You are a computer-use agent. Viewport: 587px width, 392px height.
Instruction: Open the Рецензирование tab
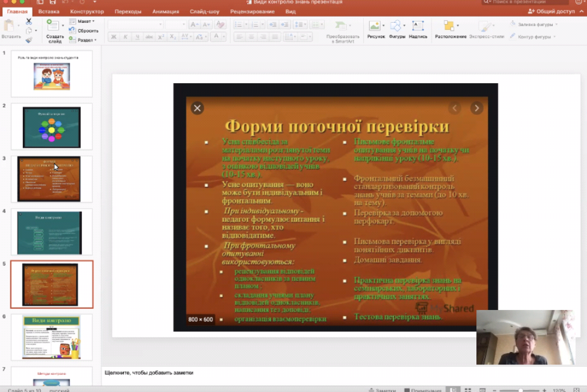(x=252, y=11)
